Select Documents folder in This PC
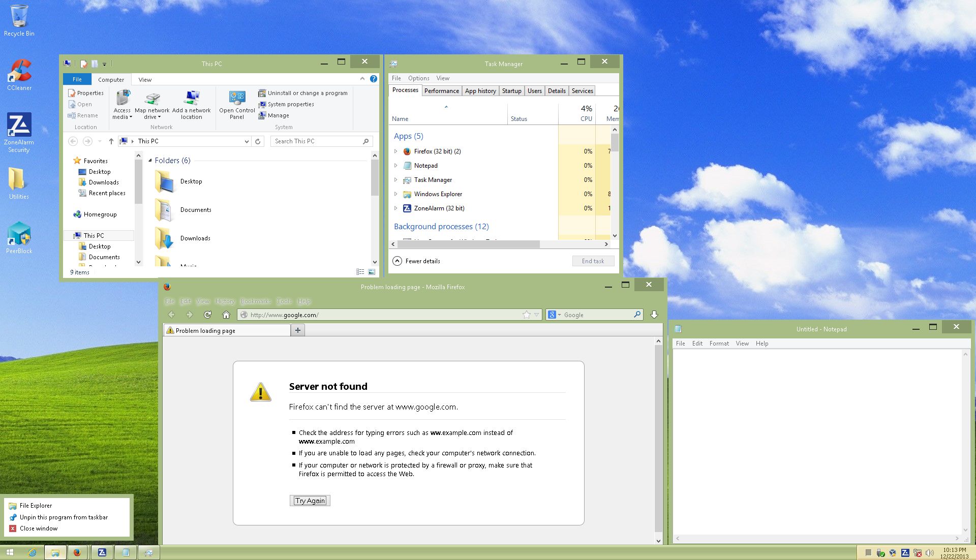This screenshot has width=976, height=560. click(183, 210)
